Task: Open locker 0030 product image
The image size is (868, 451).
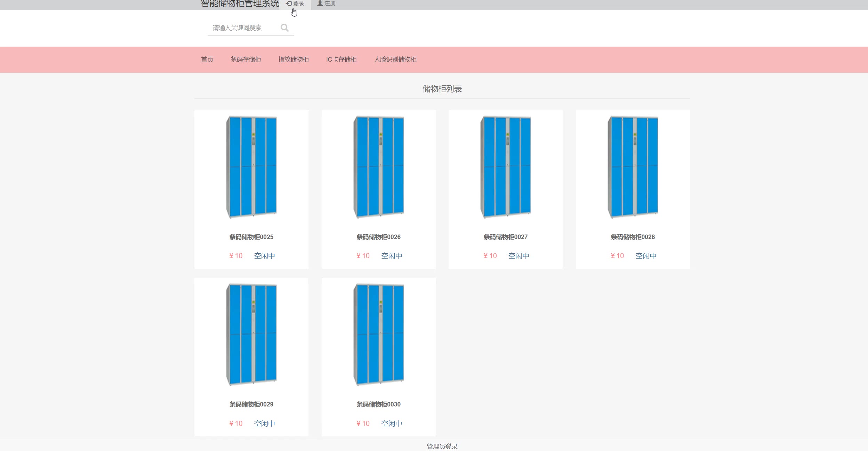Action: pyautogui.click(x=378, y=334)
